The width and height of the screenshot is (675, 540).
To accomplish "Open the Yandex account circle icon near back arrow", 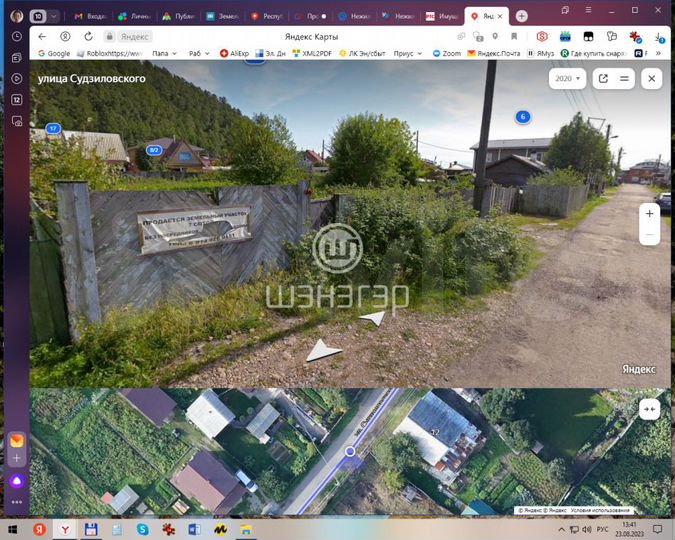I will coord(65,37).
